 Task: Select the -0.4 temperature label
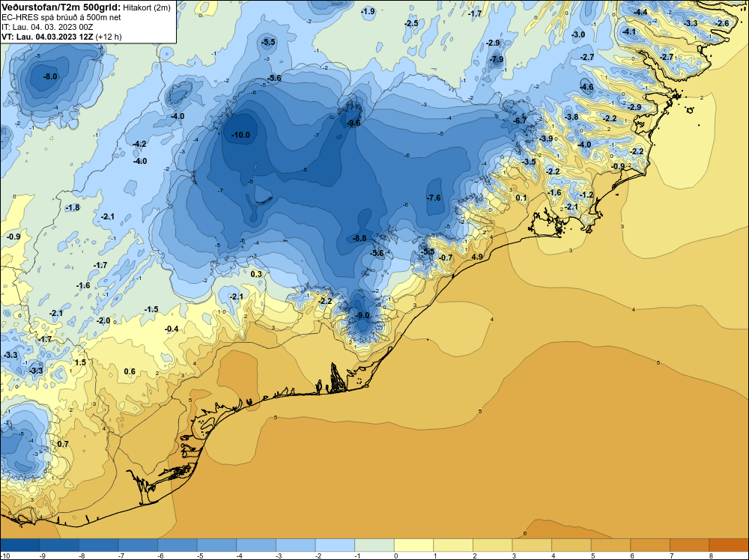(x=172, y=329)
